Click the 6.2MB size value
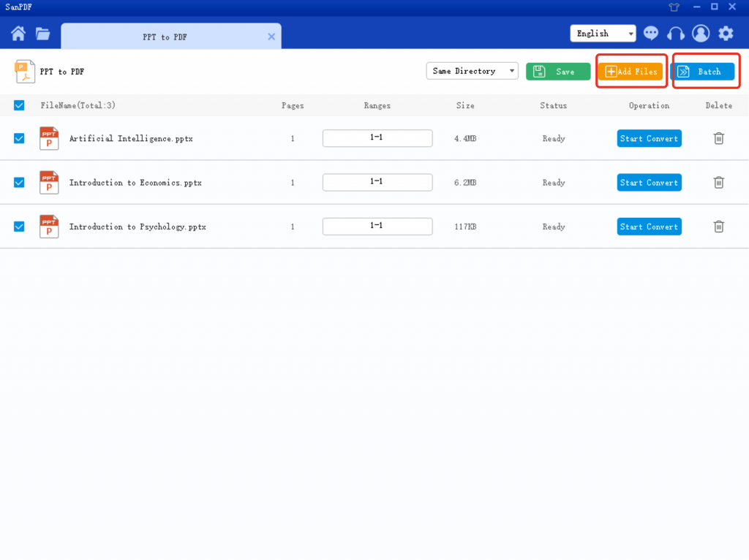This screenshot has width=749, height=560. tap(465, 182)
